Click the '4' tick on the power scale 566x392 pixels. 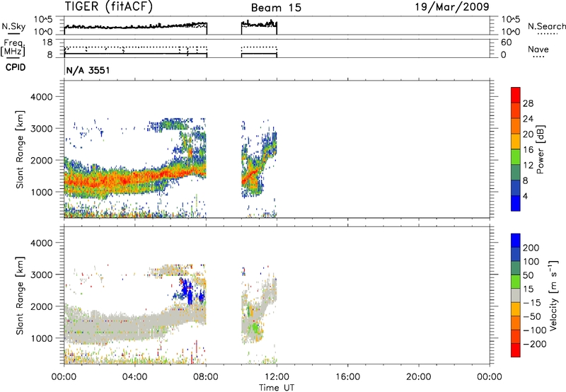click(525, 196)
